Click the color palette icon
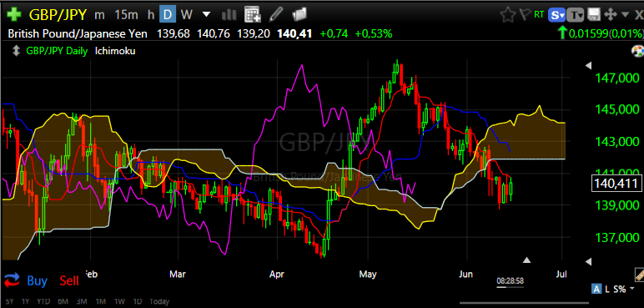Image resolution: width=644 pixels, height=308 pixels. pyautogui.click(x=637, y=52)
